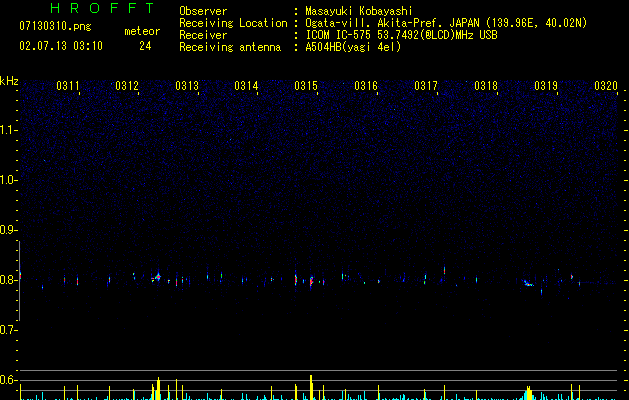Viewport: 629px width, 400px height.
Task: Click the 0.9 kHz frequency label
Action: (x=8, y=230)
